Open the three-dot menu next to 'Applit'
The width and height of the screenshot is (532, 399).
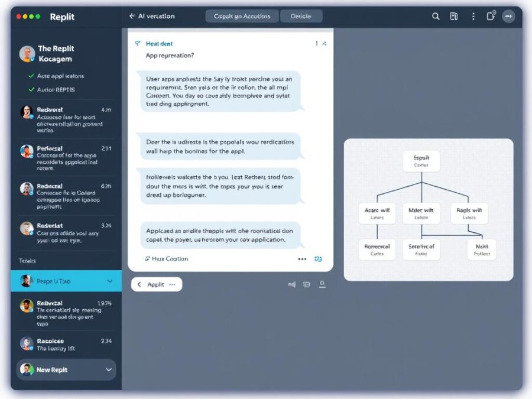172,284
